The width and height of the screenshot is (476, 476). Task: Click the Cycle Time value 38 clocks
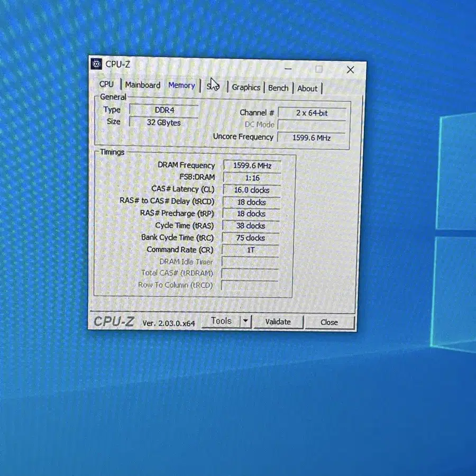[251, 226]
